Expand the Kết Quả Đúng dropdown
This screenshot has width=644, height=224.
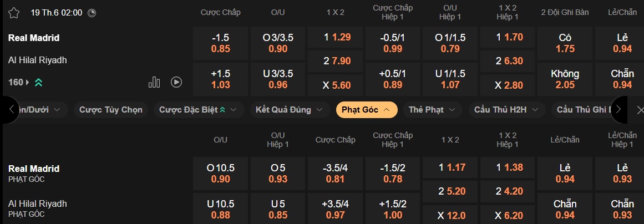pyautogui.click(x=289, y=110)
